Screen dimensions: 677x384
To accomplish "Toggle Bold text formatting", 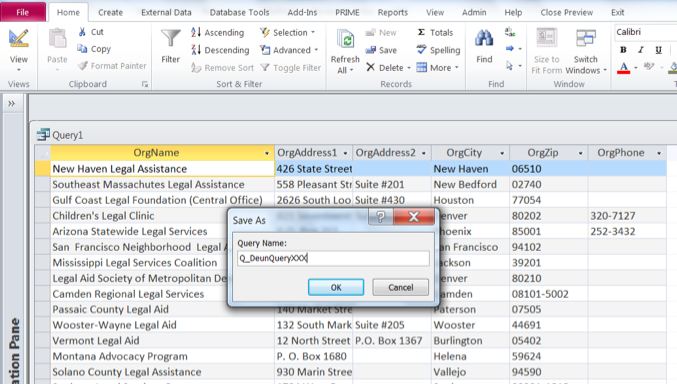I will point(623,50).
